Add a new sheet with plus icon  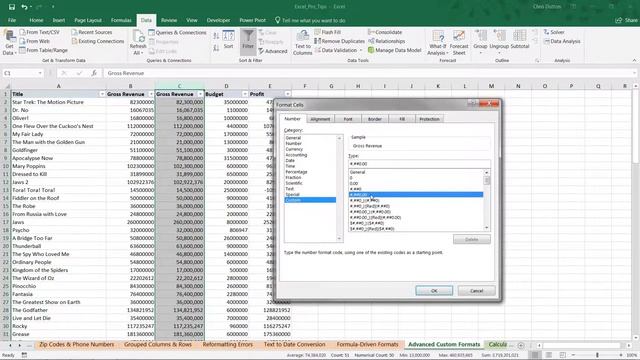521,345
